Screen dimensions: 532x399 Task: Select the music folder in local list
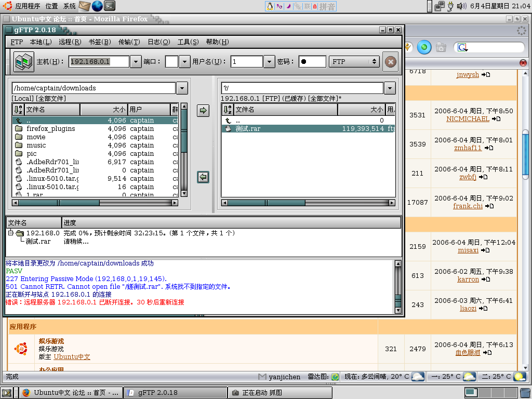click(95, 145)
